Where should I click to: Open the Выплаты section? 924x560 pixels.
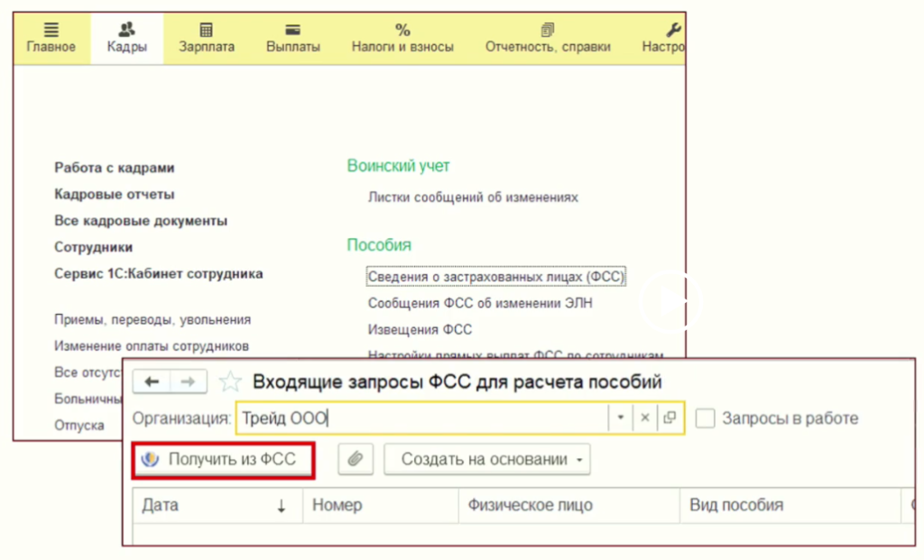(293, 38)
